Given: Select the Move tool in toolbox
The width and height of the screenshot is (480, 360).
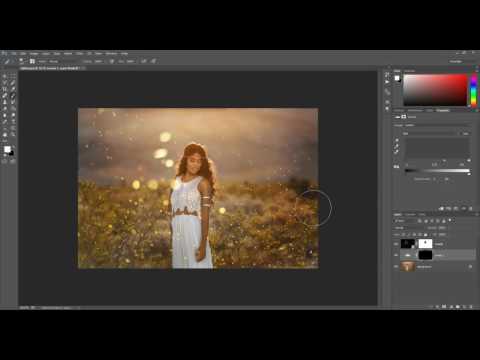Looking at the screenshot, I should (5, 76).
